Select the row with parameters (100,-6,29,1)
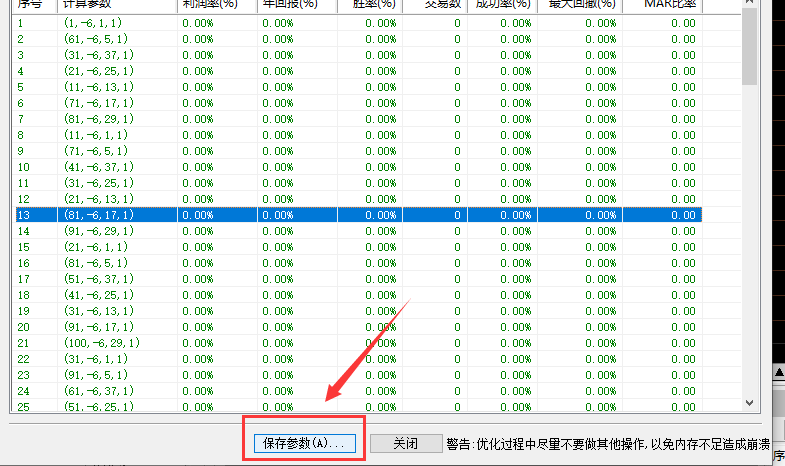The height and width of the screenshot is (466, 785). click(358, 343)
